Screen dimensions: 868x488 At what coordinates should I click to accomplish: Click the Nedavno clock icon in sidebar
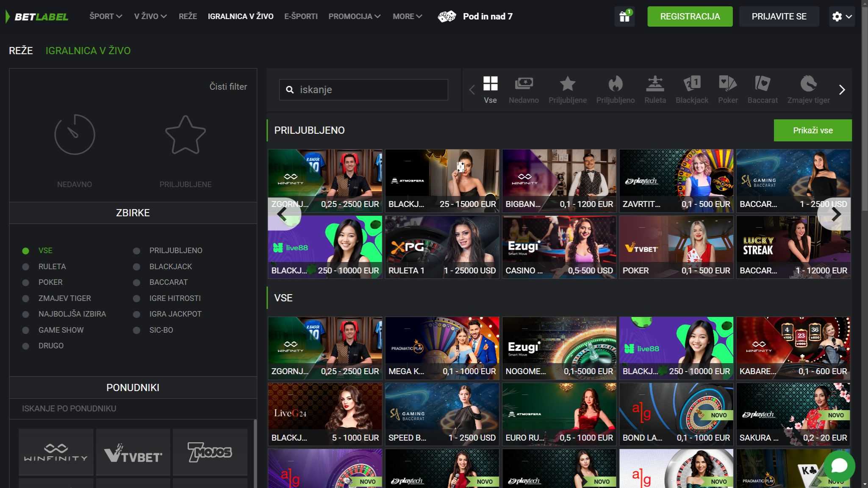click(75, 135)
